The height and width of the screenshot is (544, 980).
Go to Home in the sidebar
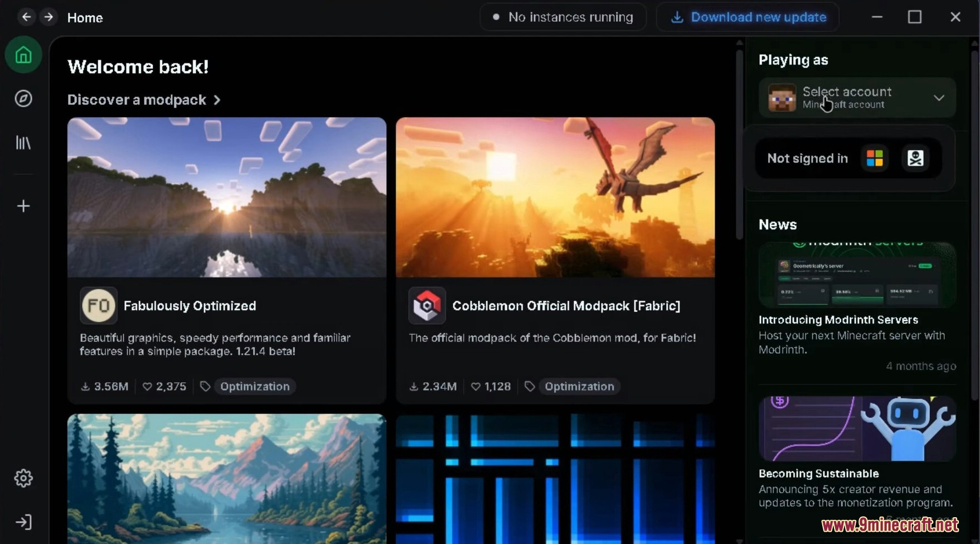(x=23, y=55)
